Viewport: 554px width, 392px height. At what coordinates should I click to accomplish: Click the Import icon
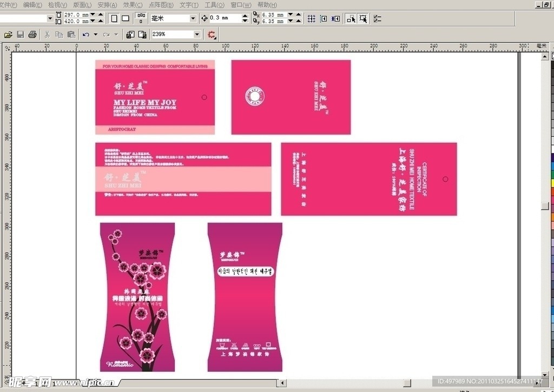(x=130, y=34)
